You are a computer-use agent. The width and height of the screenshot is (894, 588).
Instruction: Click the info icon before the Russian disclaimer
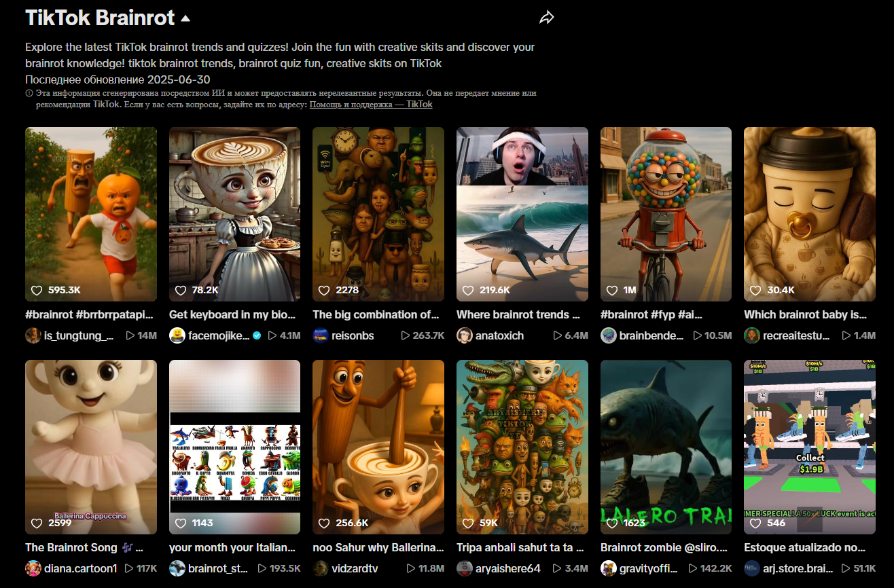pyautogui.click(x=29, y=93)
